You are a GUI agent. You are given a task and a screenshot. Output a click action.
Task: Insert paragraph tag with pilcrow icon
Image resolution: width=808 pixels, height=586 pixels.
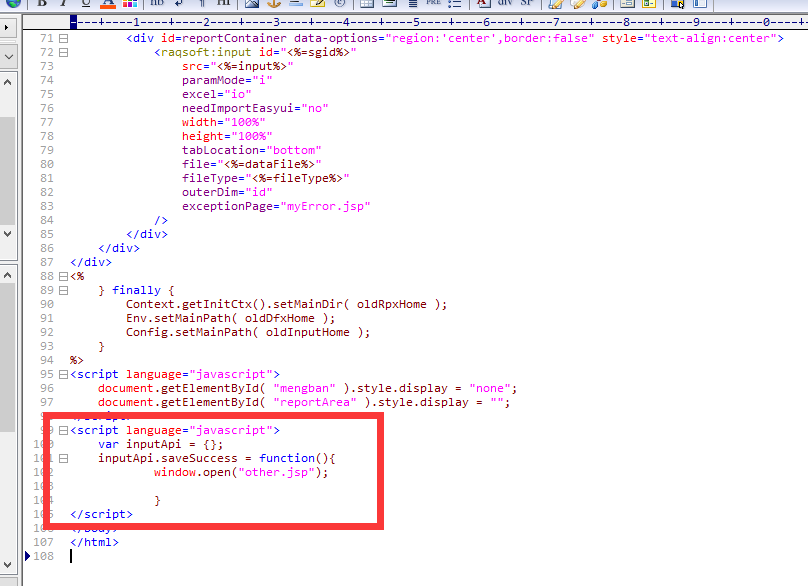point(201,4)
